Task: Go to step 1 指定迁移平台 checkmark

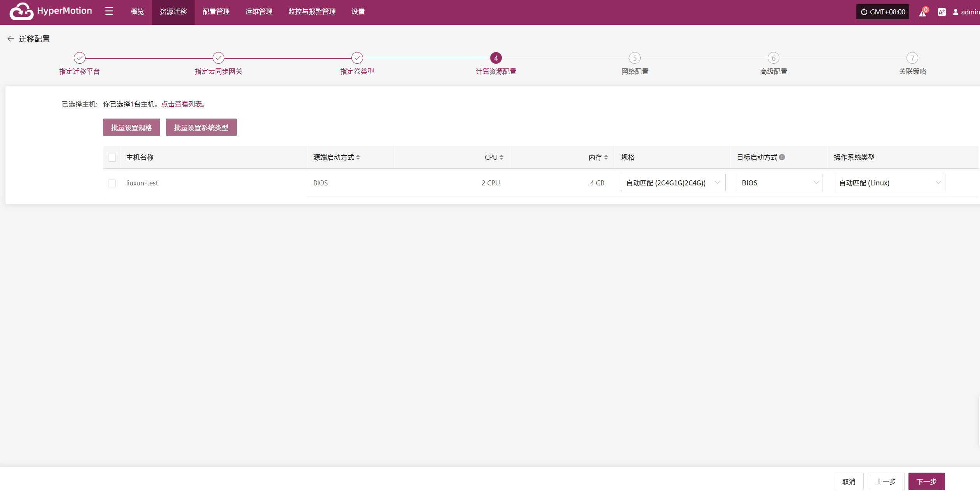Action: click(80, 58)
